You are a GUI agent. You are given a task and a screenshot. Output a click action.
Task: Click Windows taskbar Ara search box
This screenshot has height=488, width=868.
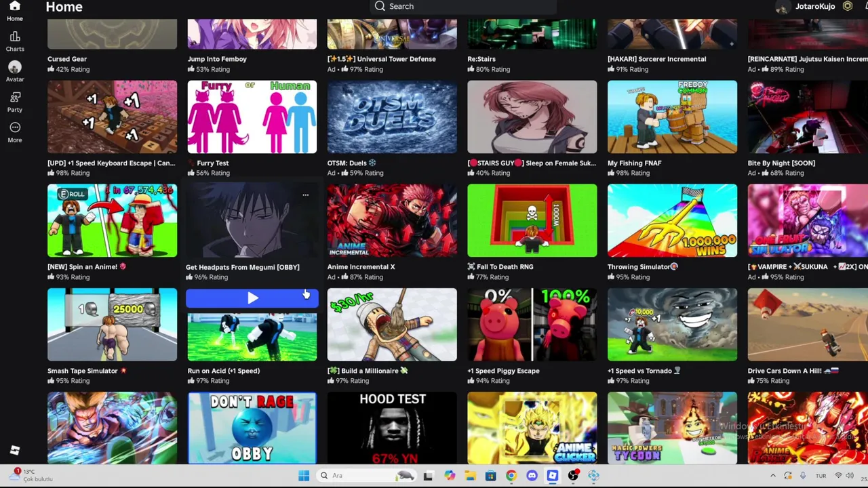pyautogui.click(x=366, y=476)
